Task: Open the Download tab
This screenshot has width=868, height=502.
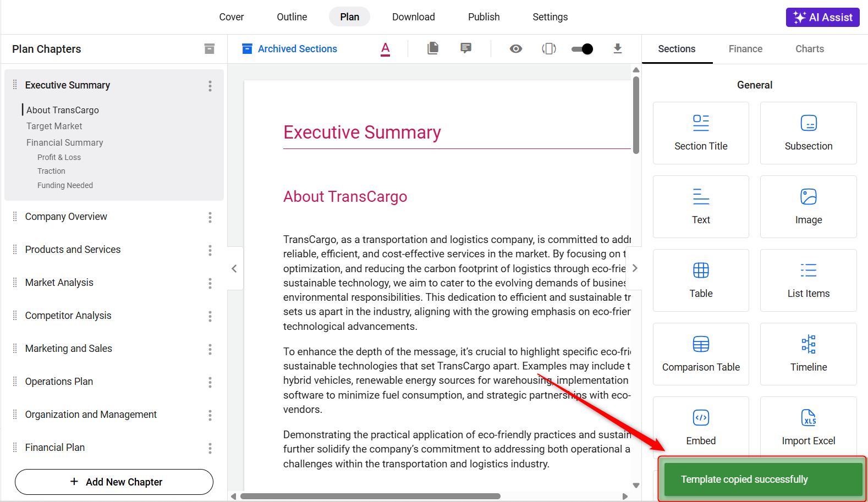Action: pyautogui.click(x=414, y=17)
